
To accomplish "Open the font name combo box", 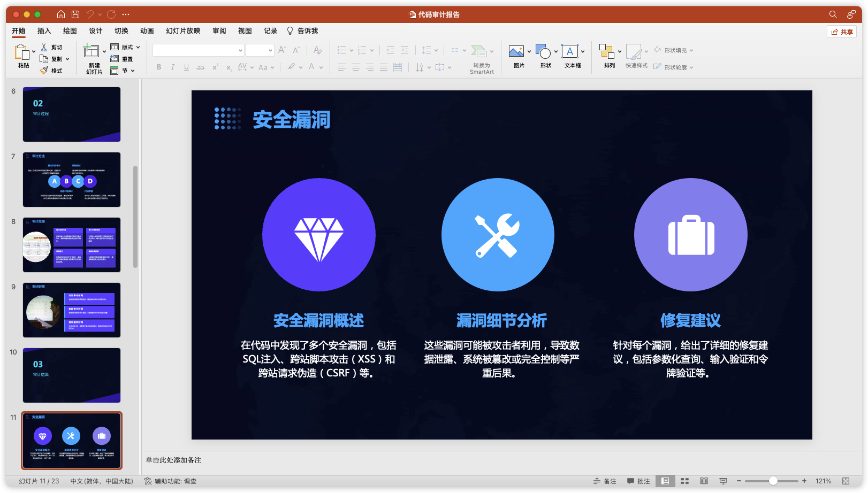I will [198, 50].
